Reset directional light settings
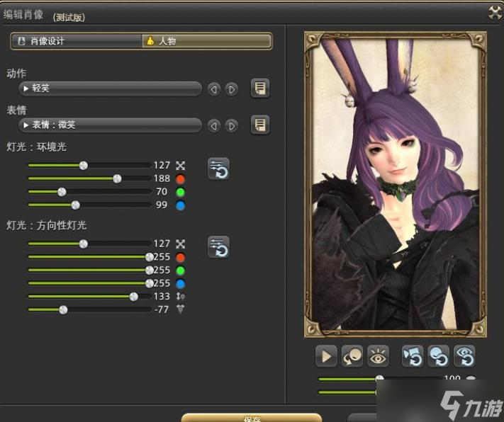Screen dimensions: 504x422 pyautogui.click(x=218, y=247)
